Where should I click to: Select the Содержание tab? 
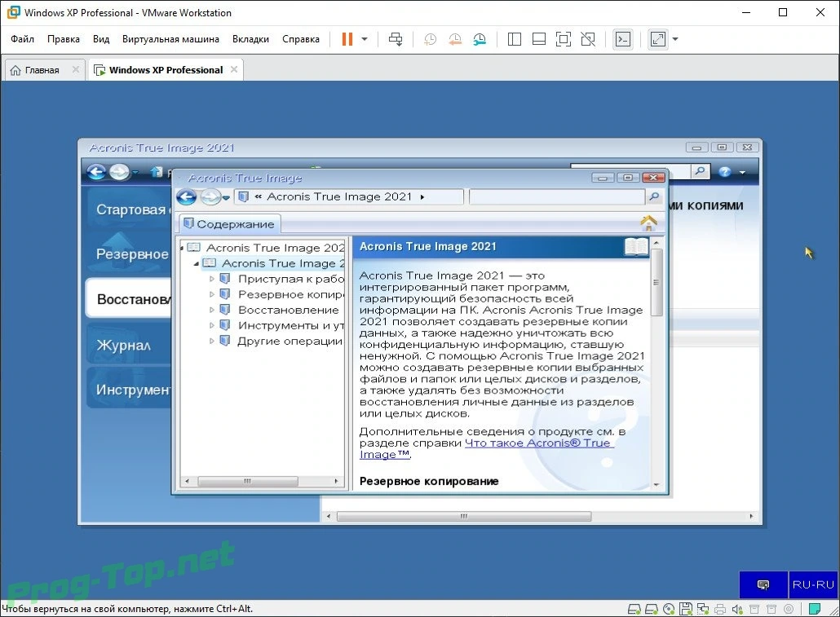[230, 224]
